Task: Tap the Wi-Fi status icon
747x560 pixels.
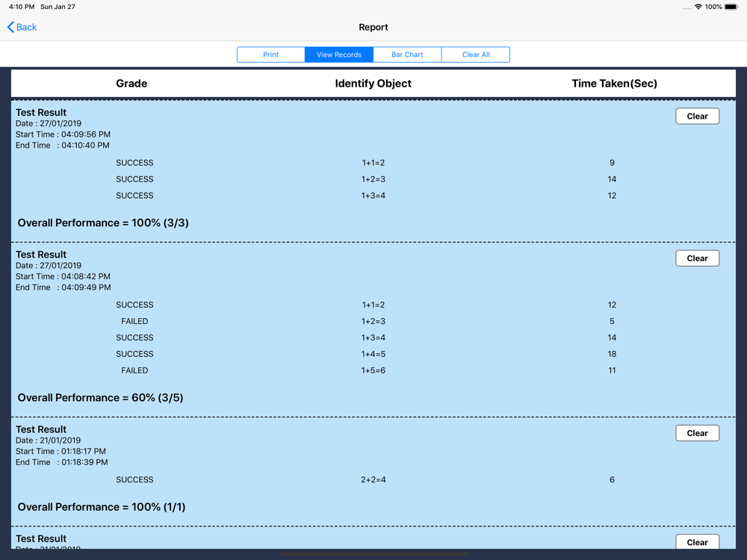Action: coord(698,7)
